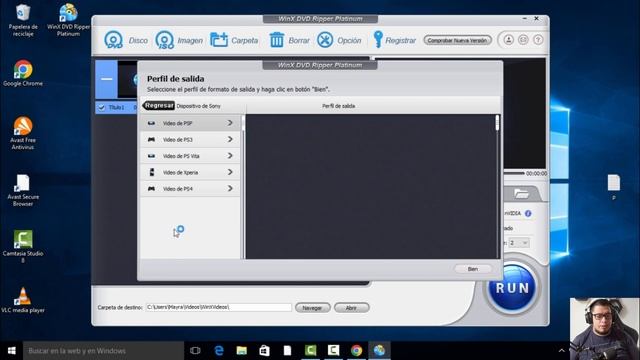Select Video de Xperia category
The image size is (640, 360).
(x=190, y=172)
